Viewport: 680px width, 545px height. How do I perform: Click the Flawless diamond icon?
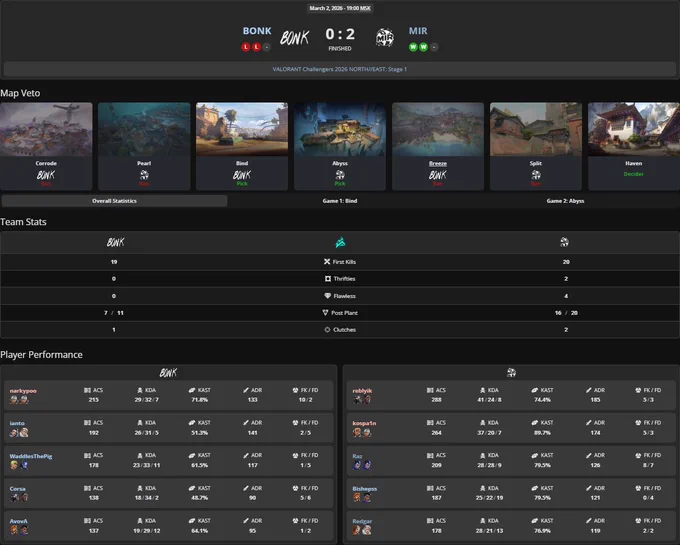click(x=327, y=296)
